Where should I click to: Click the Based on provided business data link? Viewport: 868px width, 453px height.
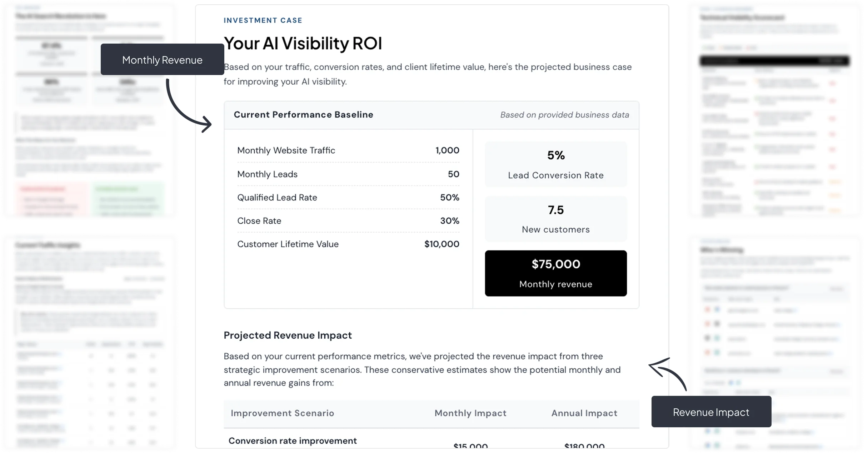[565, 115]
